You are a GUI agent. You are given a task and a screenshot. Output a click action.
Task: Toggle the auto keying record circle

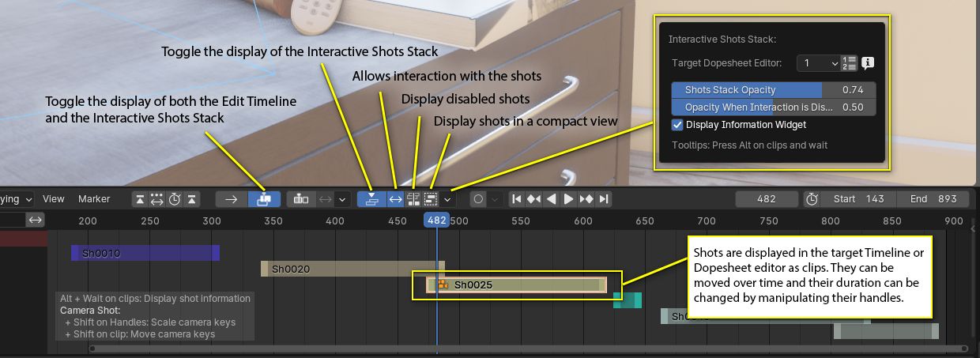[478, 199]
